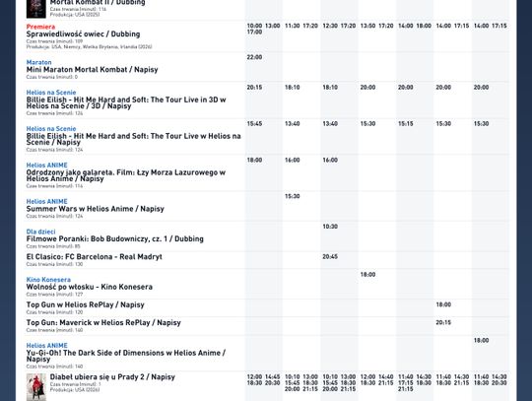The height and width of the screenshot is (401, 532).
Task: Select 14:45 Diabeł ubiera się u Prady 2 showing
Action: point(273,377)
